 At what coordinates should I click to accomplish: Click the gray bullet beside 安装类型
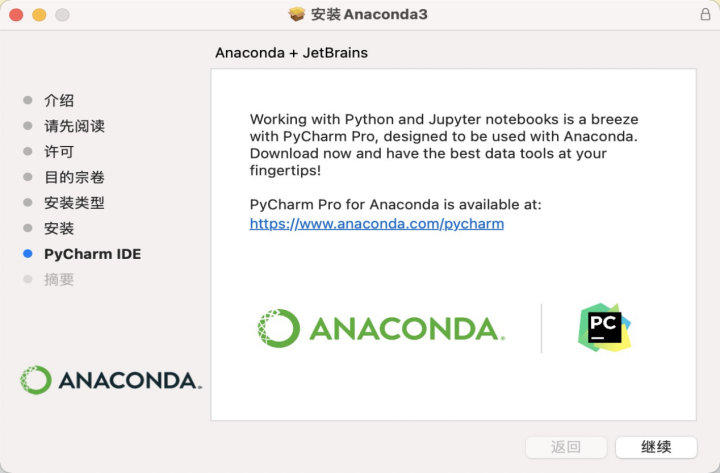click(x=28, y=203)
